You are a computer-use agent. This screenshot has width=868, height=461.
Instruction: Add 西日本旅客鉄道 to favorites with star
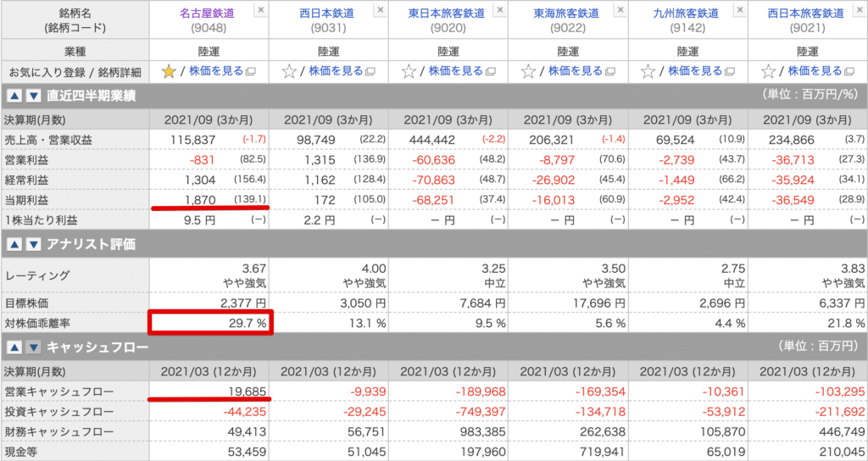click(x=768, y=71)
